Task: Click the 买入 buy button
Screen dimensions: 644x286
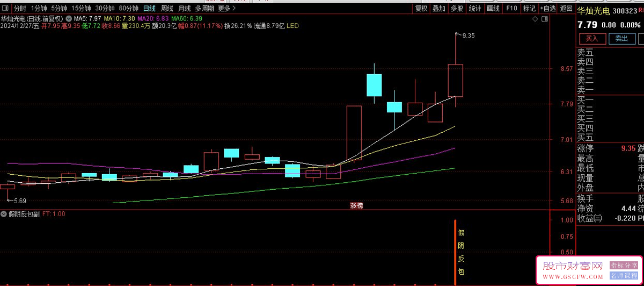Action: click(x=592, y=39)
